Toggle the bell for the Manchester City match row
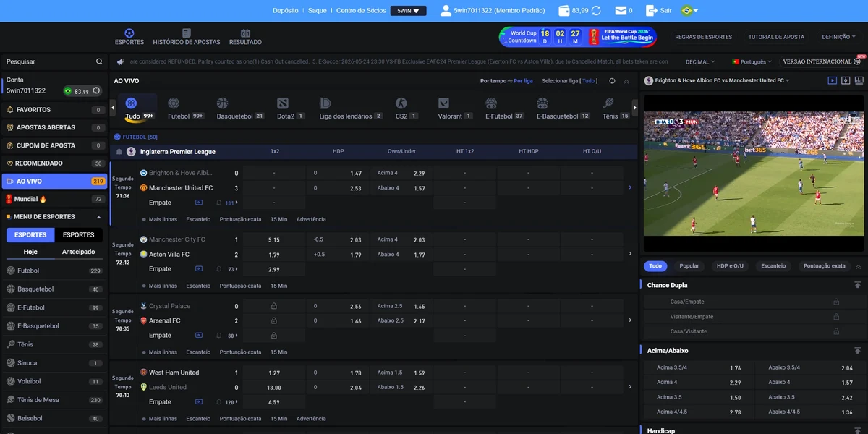868x434 pixels. coord(219,268)
